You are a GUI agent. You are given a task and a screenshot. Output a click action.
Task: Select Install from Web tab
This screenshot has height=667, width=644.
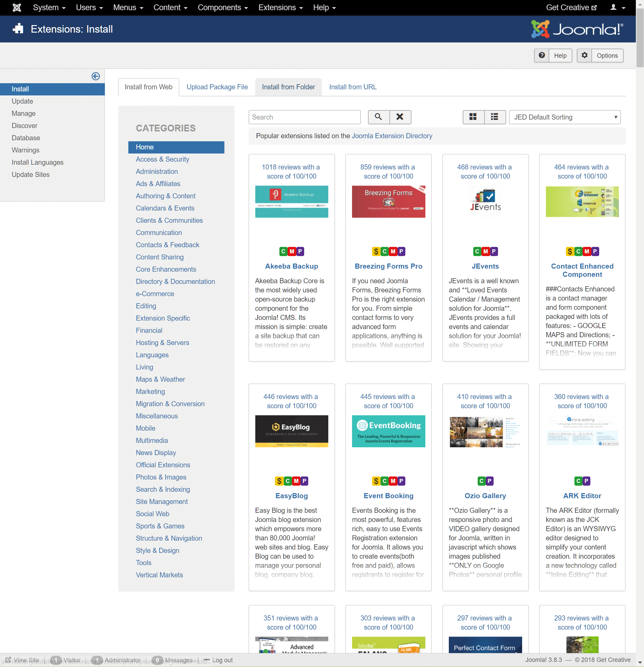148,87
